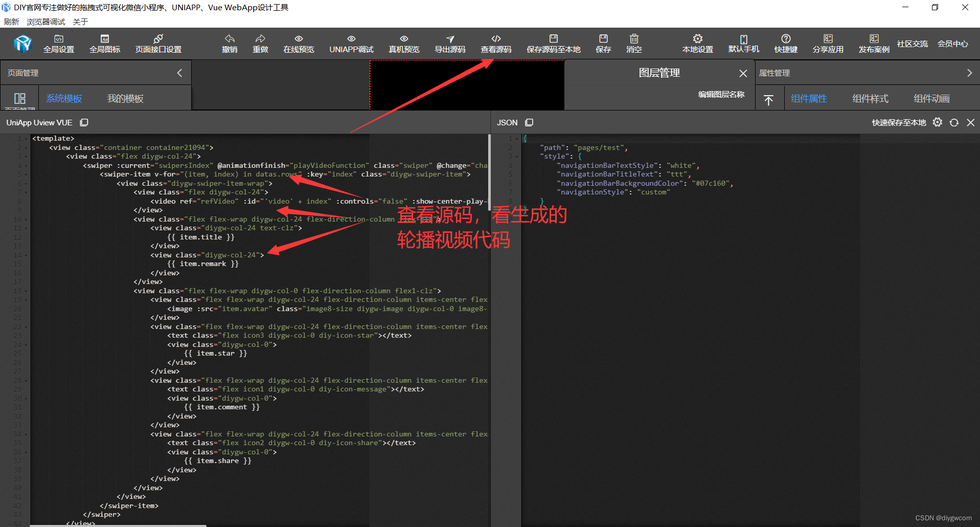Click the DIY logo in the toolbar
Viewport: 980px width, 527px height.
click(x=23, y=44)
